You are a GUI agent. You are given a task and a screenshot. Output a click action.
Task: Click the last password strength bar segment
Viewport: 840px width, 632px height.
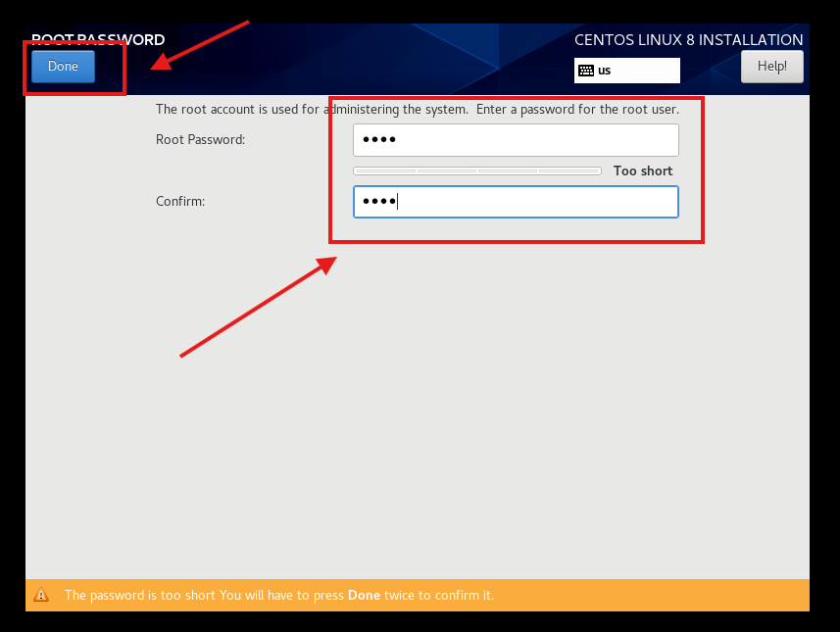click(x=569, y=171)
